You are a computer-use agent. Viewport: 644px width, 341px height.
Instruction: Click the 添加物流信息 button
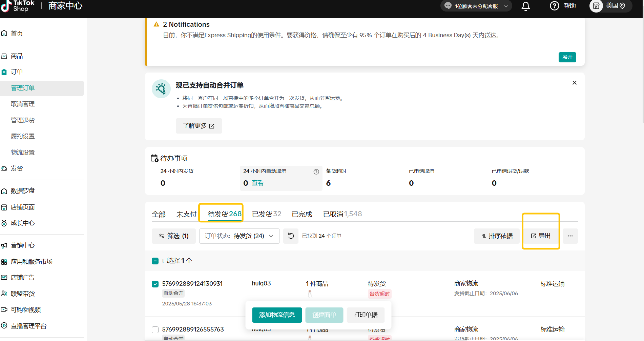(x=277, y=315)
